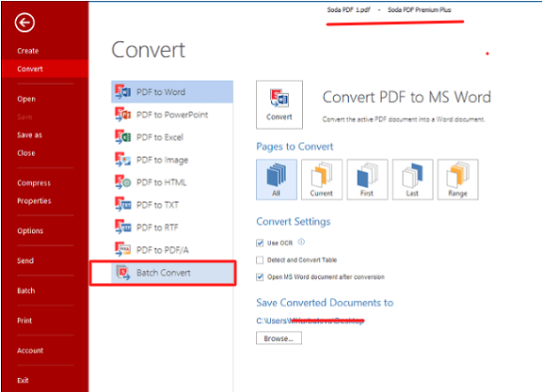The height and width of the screenshot is (392, 542).
Task: Toggle Open MS Word document after conversion
Action: click(260, 277)
